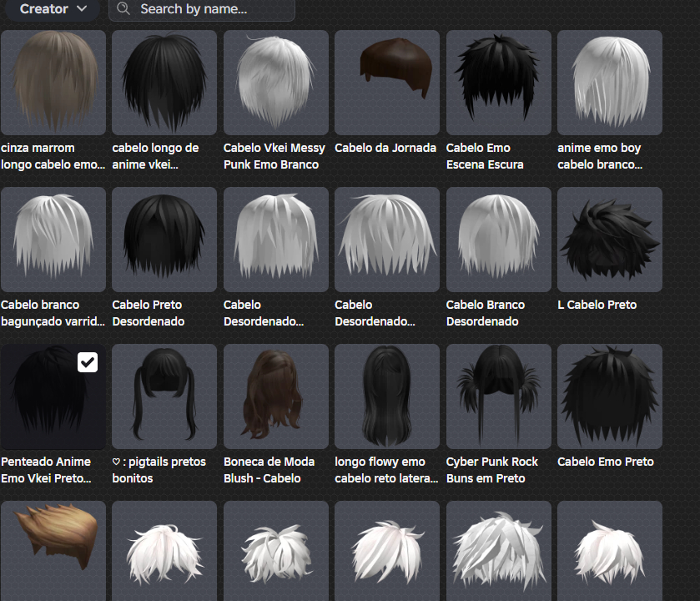Select the Cabelo da Jornada thumbnail
This screenshot has height=601, width=700.
(x=387, y=83)
